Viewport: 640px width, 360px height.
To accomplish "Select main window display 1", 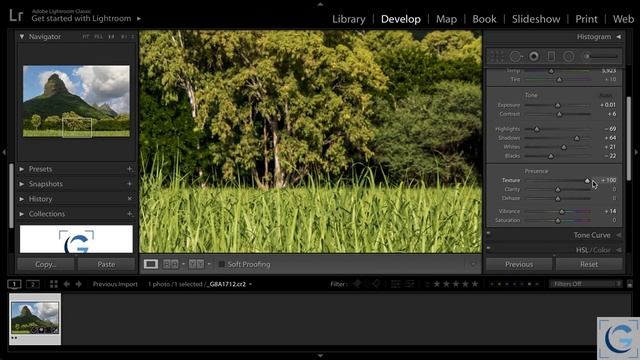I will [x=14, y=284].
